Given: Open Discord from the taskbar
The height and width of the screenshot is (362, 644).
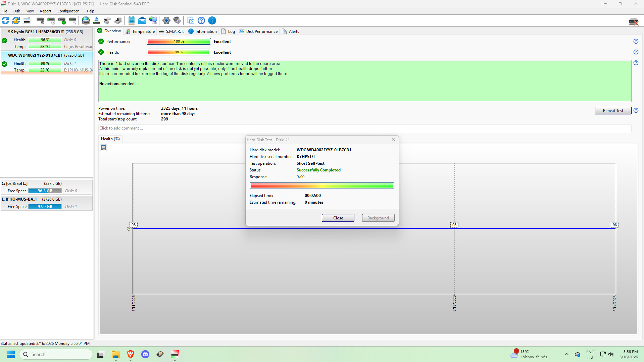Looking at the screenshot, I should (x=145, y=354).
